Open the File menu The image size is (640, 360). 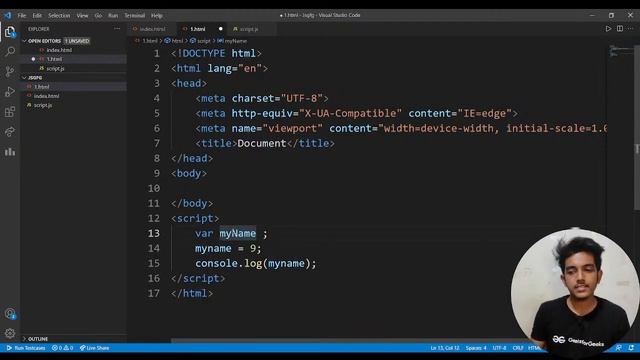coord(22,16)
